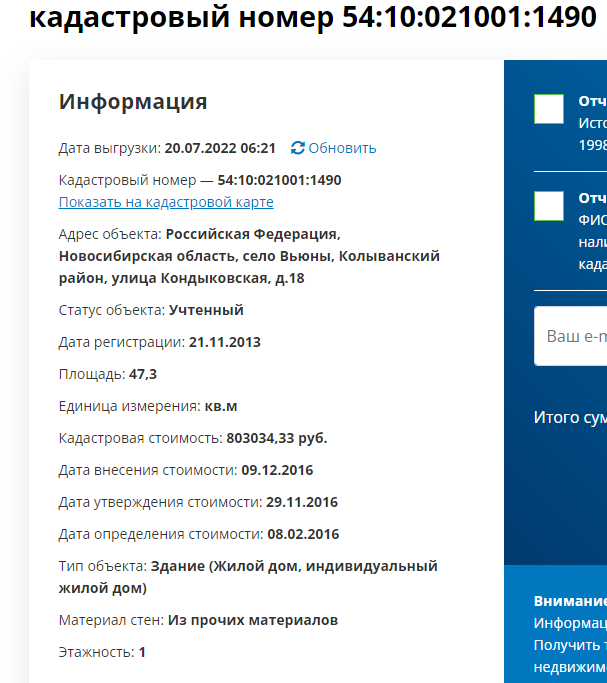Click the Обновить link text
This screenshot has height=683, width=607.
pyautogui.click(x=342, y=148)
